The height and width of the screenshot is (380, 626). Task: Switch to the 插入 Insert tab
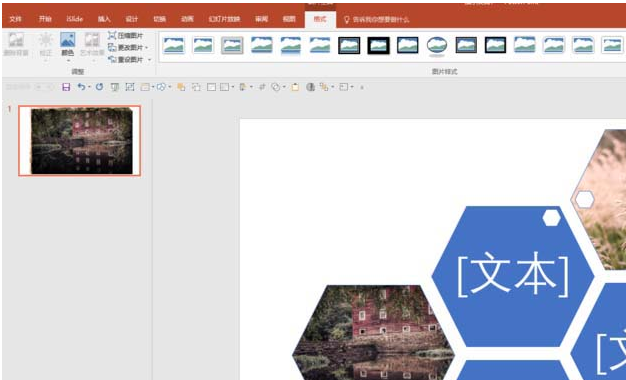[x=104, y=19]
